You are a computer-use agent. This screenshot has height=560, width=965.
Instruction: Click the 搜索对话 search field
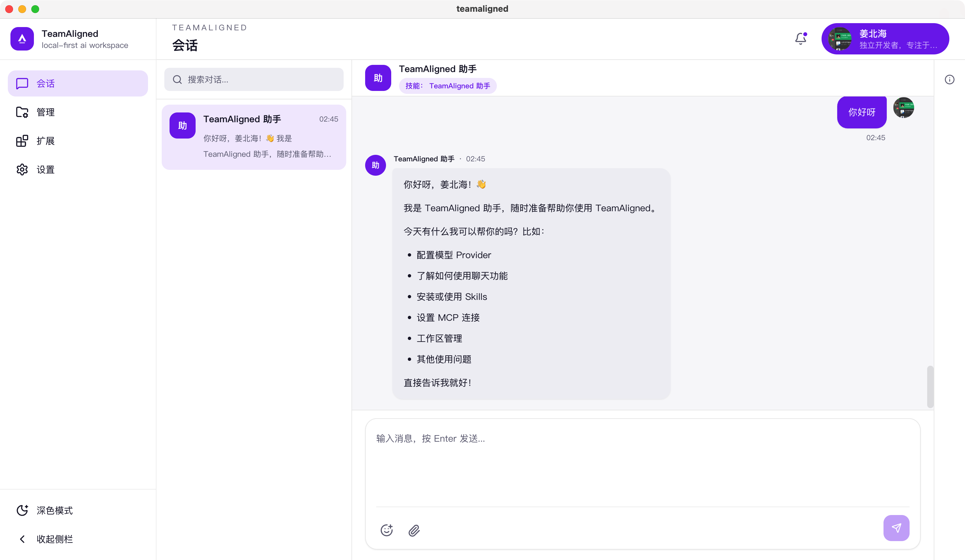pyautogui.click(x=254, y=79)
